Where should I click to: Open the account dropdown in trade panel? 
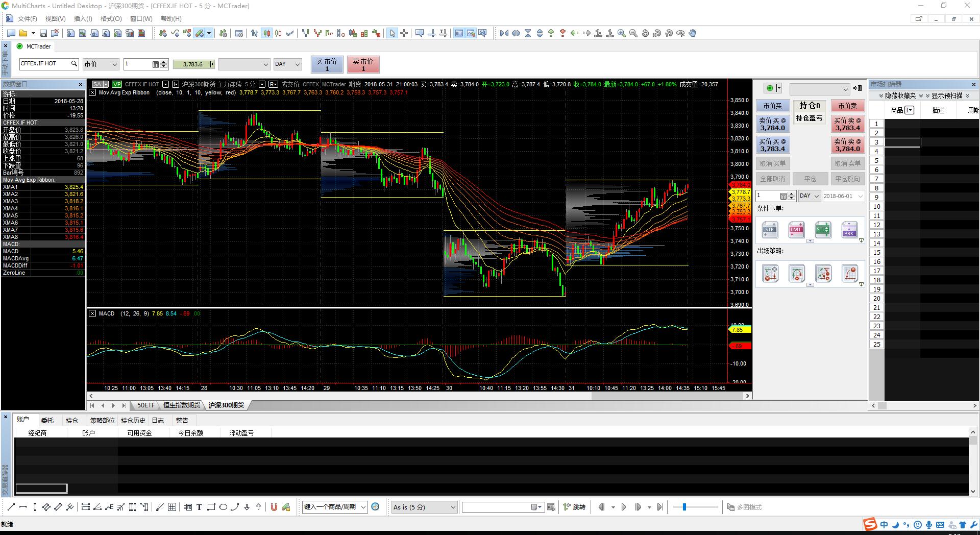819,89
